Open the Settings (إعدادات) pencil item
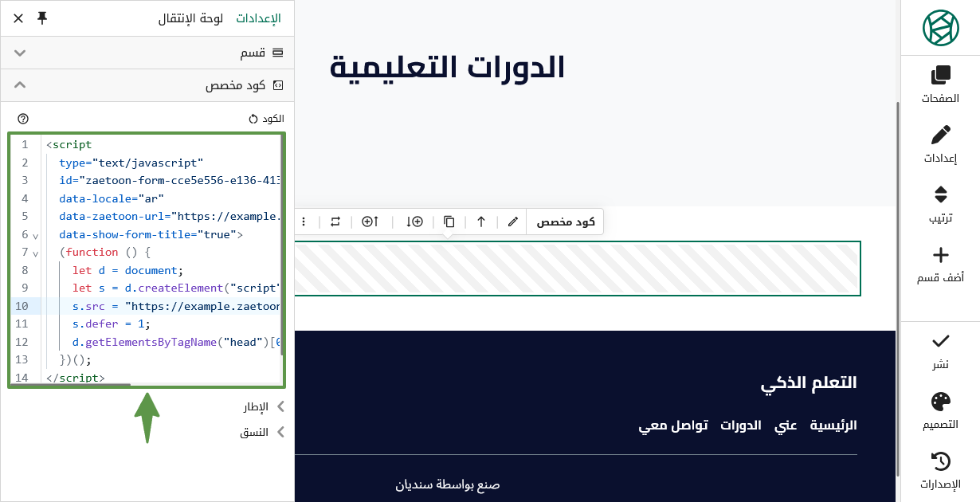The image size is (980, 502). pyautogui.click(x=940, y=144)
